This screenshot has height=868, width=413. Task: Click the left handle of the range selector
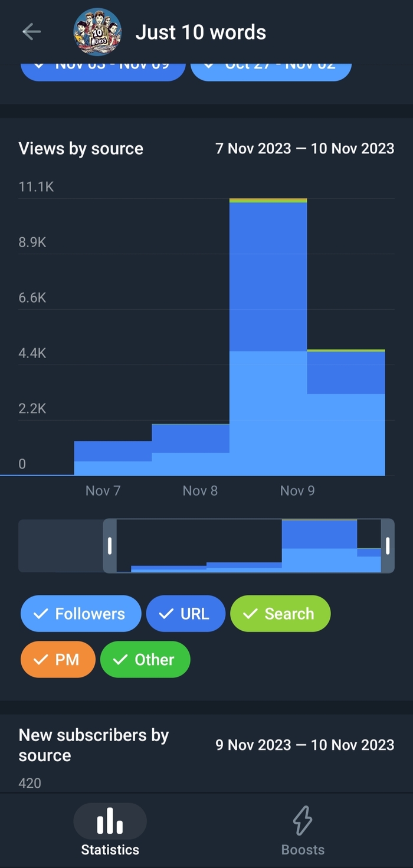[x=110, y=546]
